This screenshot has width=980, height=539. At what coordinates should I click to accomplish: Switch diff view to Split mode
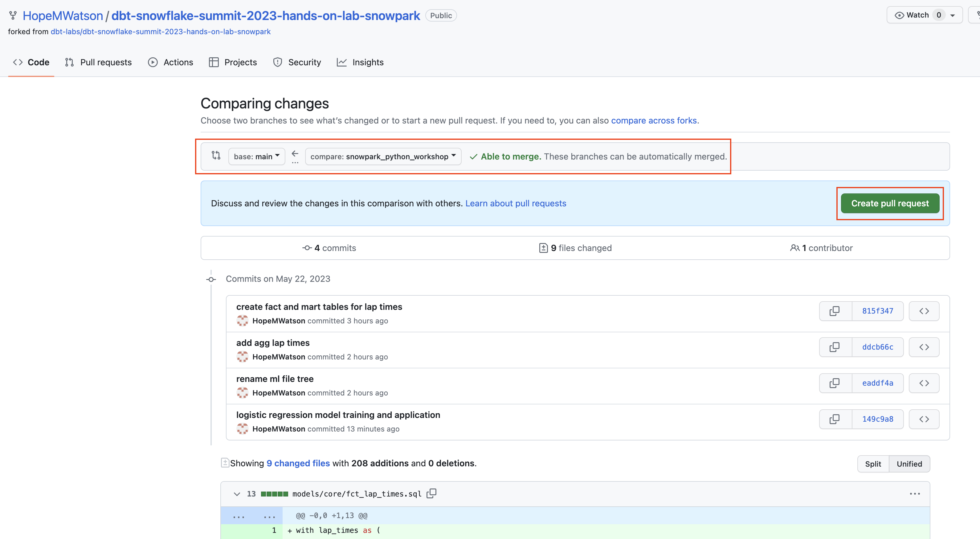(873, 464)
